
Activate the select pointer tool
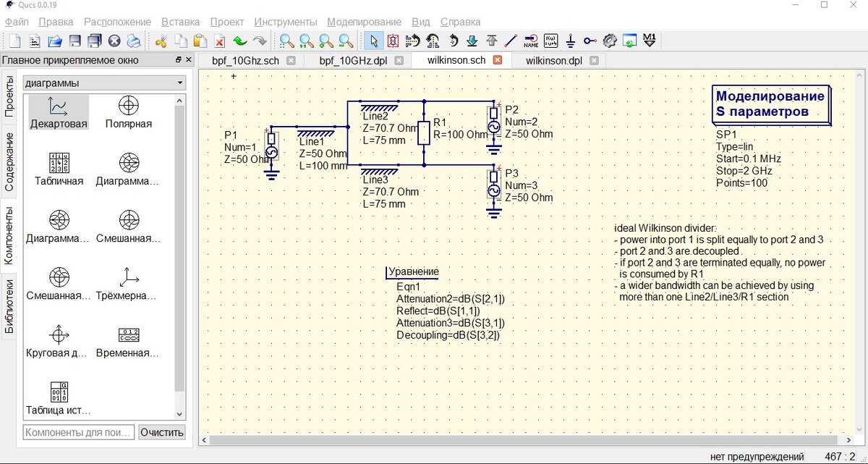click(373, 41)
